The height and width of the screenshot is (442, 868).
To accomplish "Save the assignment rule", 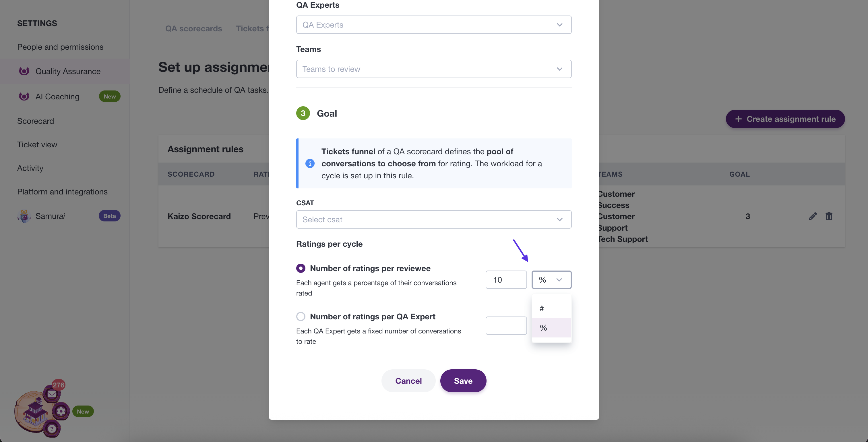I will point(463,381).
